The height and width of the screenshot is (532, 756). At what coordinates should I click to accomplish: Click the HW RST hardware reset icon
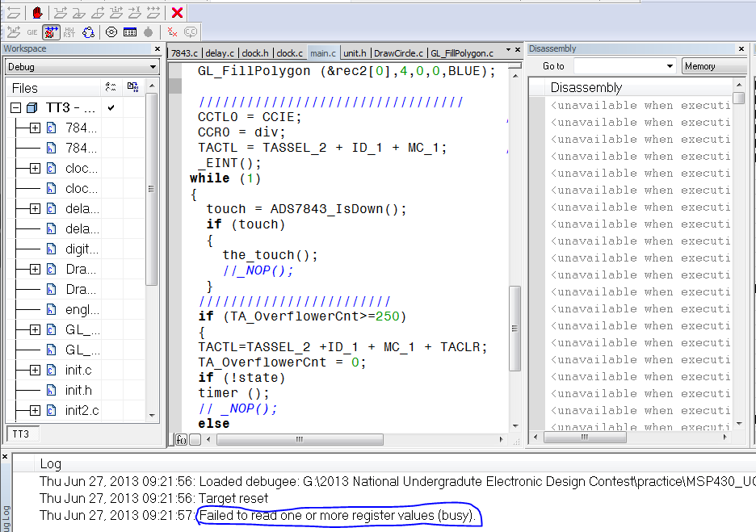tap(69, 32)
